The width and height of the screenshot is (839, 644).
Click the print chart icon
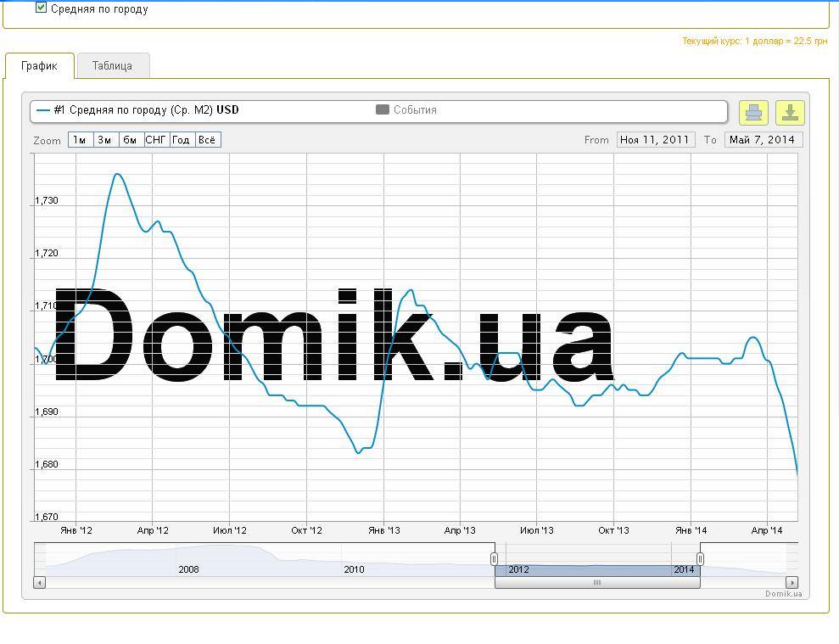[753, 112]
